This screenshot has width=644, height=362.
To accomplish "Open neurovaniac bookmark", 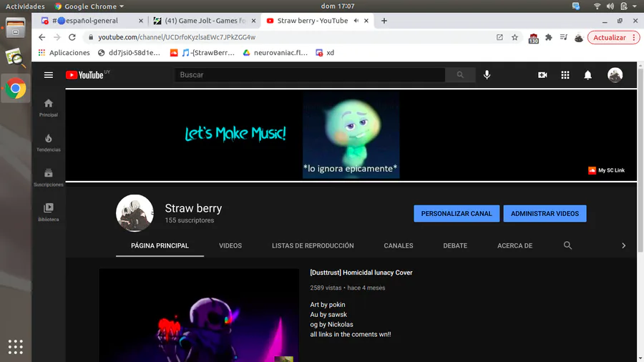I will pos(275,52).
